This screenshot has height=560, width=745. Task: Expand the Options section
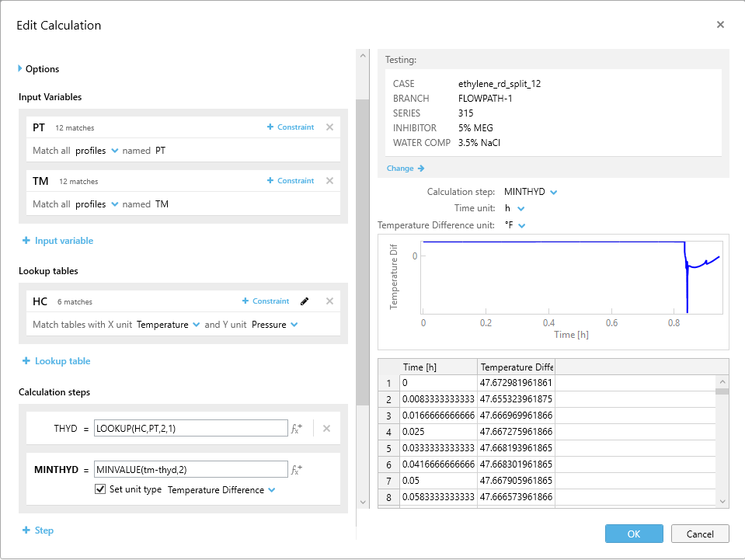click(21, 69)
